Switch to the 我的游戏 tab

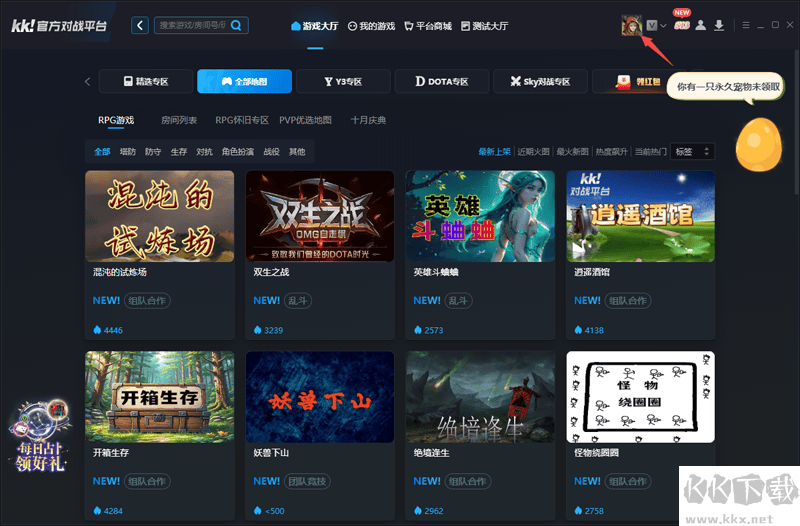point(371,26)
